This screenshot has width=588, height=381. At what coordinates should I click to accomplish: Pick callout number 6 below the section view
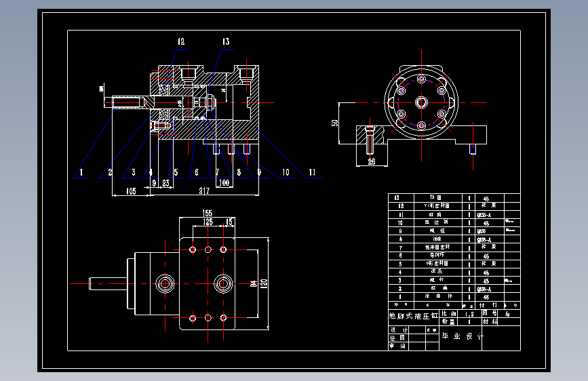[x=197, y=172]
